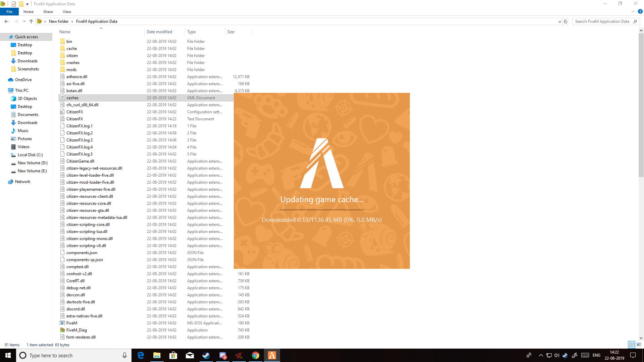This screenshot has width=644, height=362.
Task: Refresh the FiveM Application Data folder
Action: click(x=566, y=21)
